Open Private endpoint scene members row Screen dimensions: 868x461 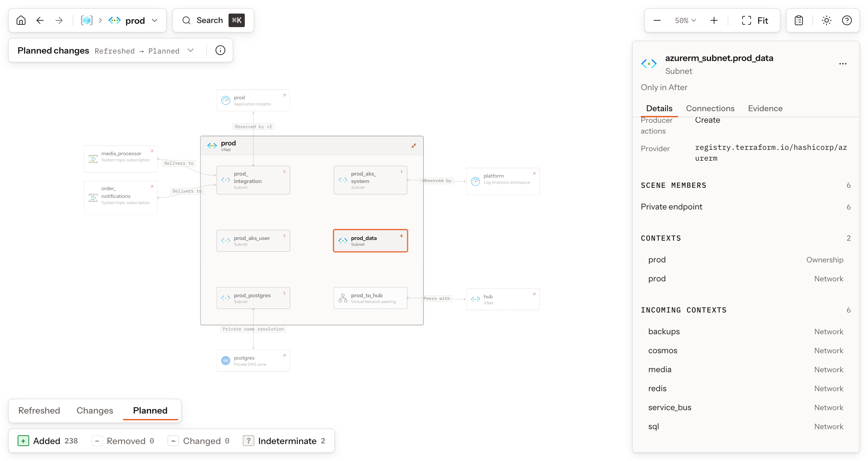(746, 207)
